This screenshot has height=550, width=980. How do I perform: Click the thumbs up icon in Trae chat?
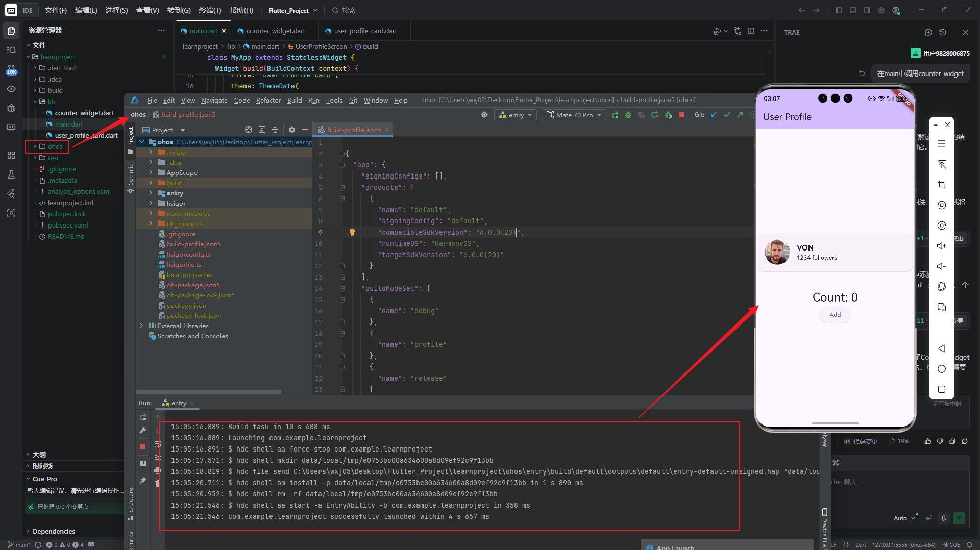pos(928,441)
